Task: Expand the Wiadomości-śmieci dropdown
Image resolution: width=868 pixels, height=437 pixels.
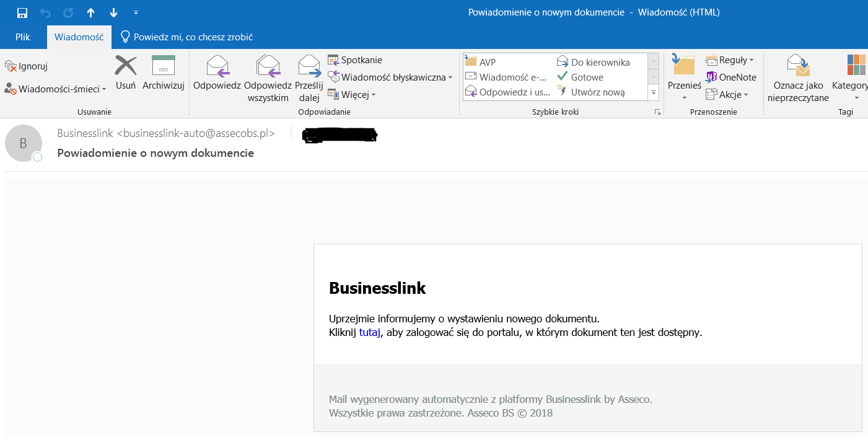Action: pos(56,89)
